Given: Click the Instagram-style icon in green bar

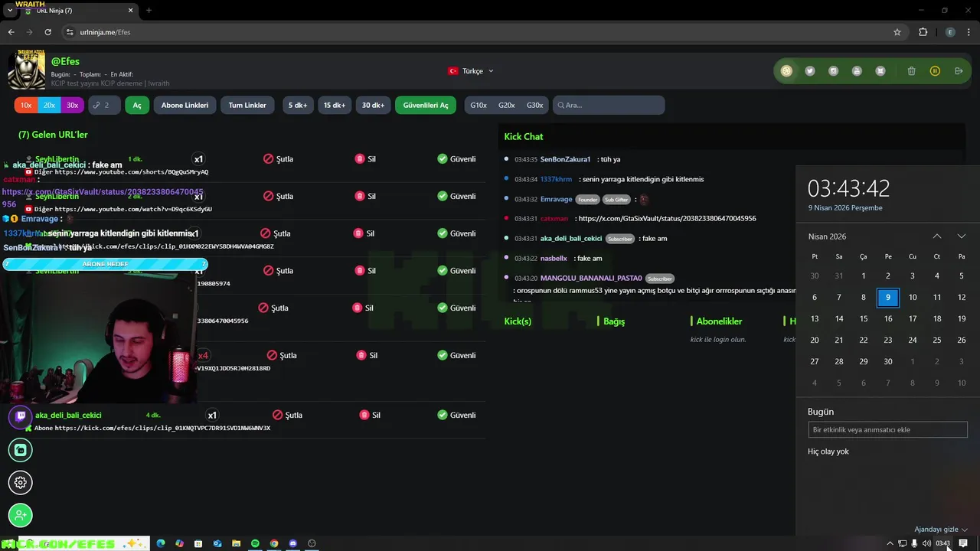Looking at the screenshot, I should coord(834,71).
